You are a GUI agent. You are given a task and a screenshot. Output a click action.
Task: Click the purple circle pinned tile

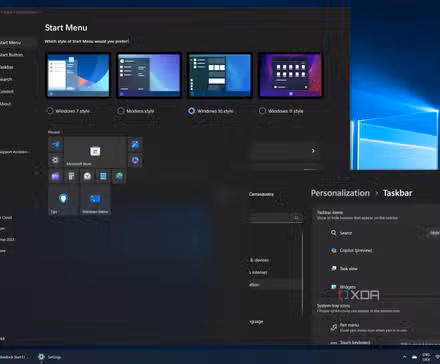tap(135, 160)
